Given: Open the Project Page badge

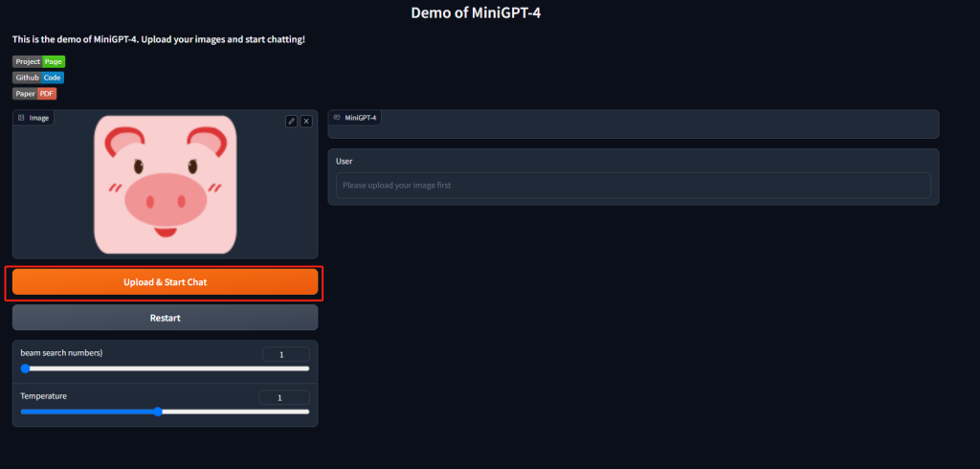Looking at the screenshot, I should click(38, 62).
